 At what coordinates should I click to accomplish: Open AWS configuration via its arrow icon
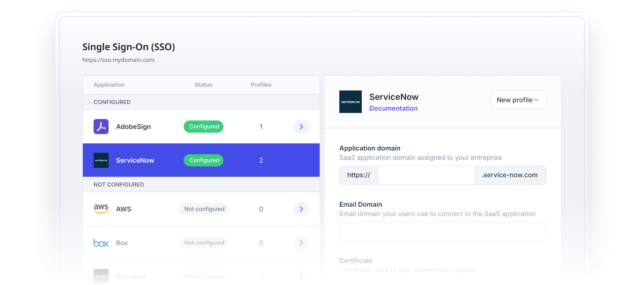coord(301,209)
